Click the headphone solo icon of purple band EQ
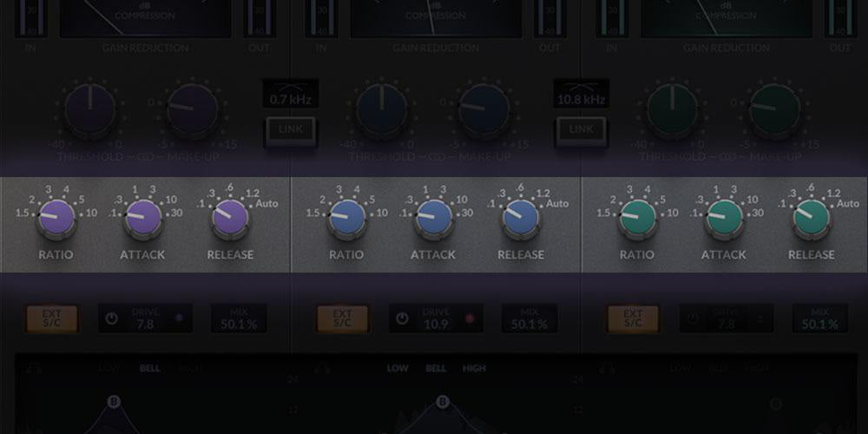Screen dimensions: 868x434 (x=32, y=368)
